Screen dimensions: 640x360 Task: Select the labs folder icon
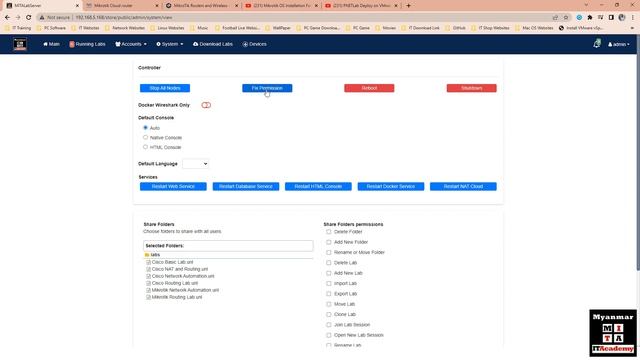(x=147, y=255)
